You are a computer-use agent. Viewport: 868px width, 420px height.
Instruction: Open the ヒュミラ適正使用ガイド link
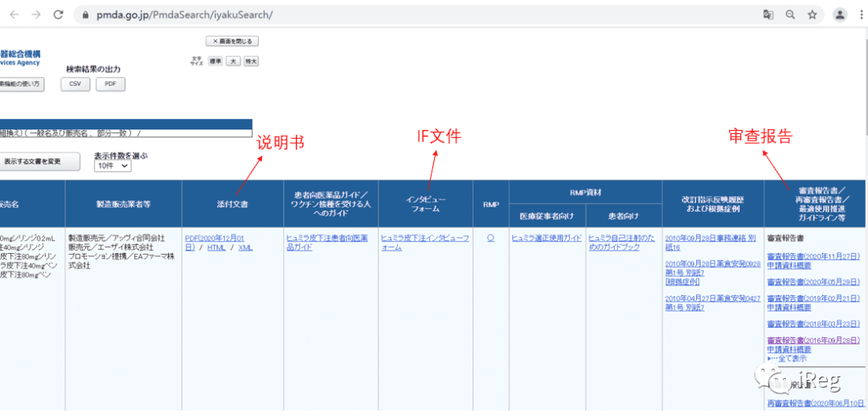547,239
